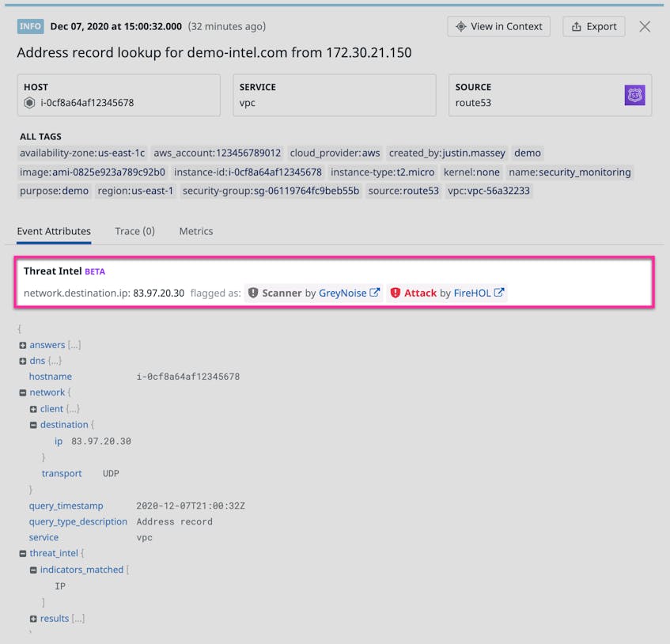
Task: Open the Trace (0) tab
Action: (x=134, y=231)
